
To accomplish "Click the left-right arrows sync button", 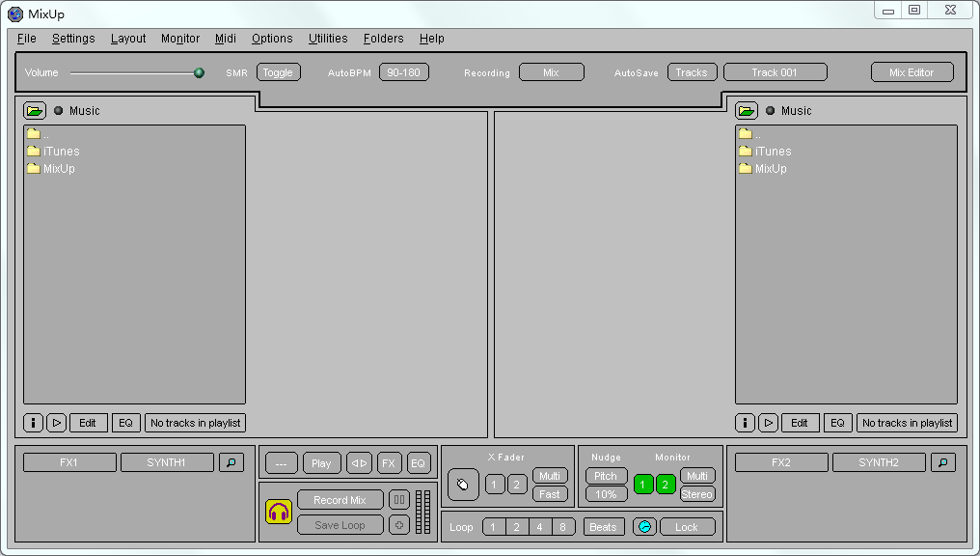I will (x=359, y=463).
